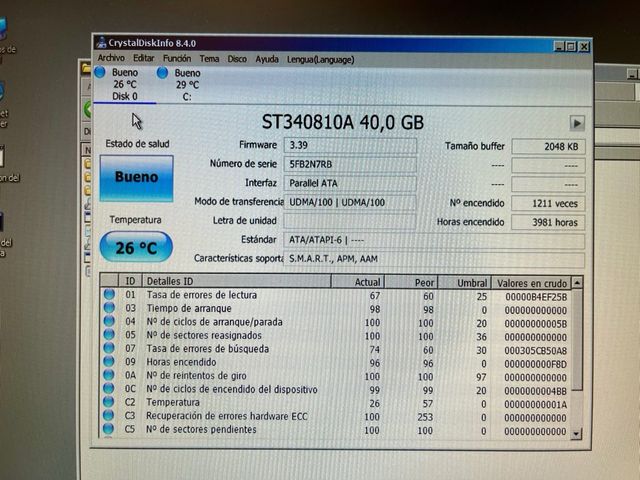Select Nº de reintentos de giro row

tap(336, 376)
